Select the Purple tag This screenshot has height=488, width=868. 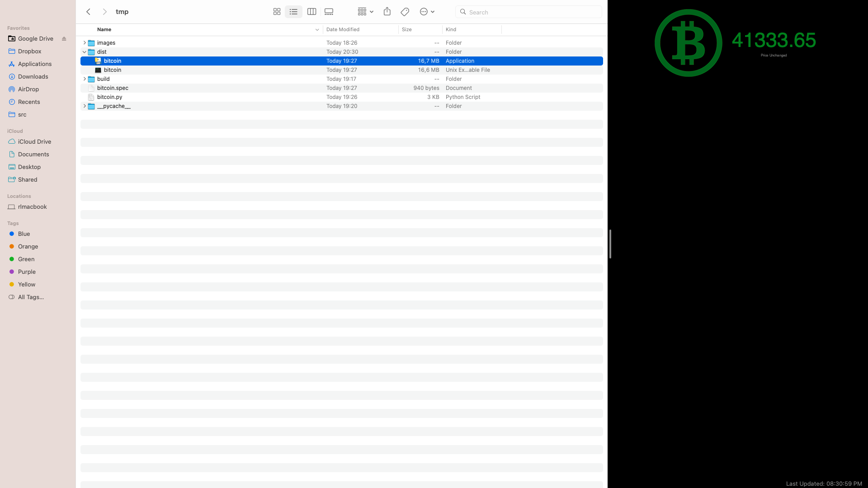26,272
